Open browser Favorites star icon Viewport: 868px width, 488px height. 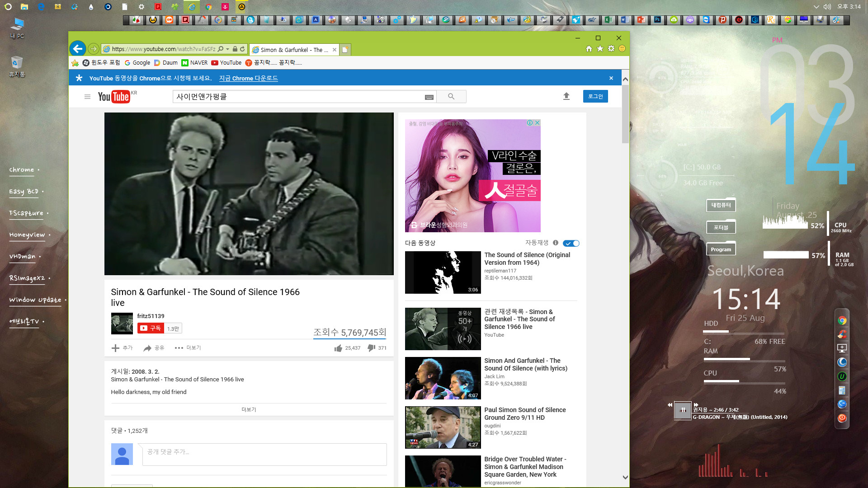click(x=600, y=49)
